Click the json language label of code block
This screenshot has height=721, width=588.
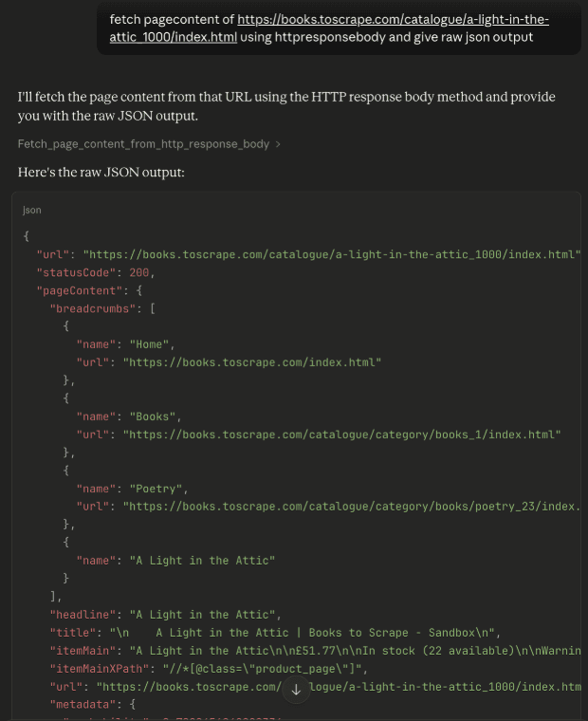pyautogui.click(x=32, y=210)
